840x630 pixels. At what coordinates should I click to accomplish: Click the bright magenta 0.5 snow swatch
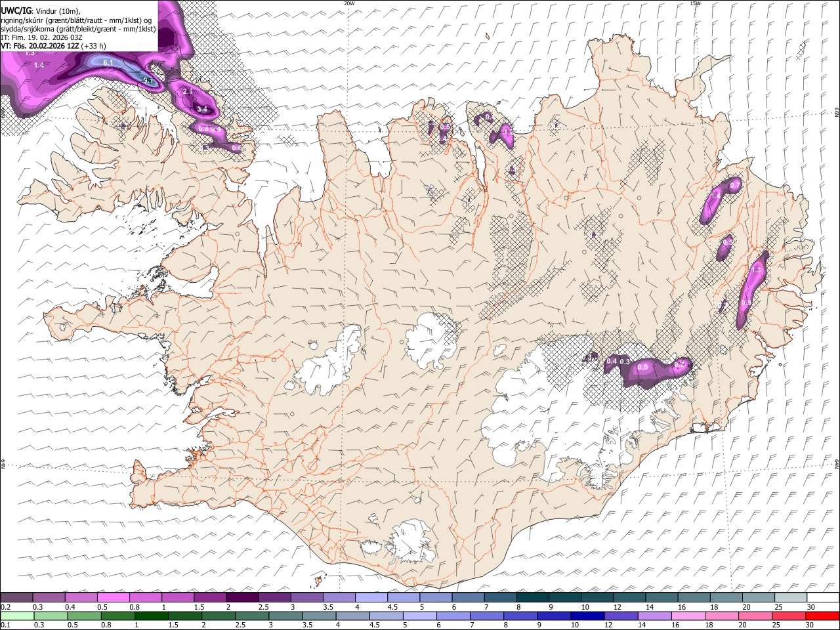point(114,597)
